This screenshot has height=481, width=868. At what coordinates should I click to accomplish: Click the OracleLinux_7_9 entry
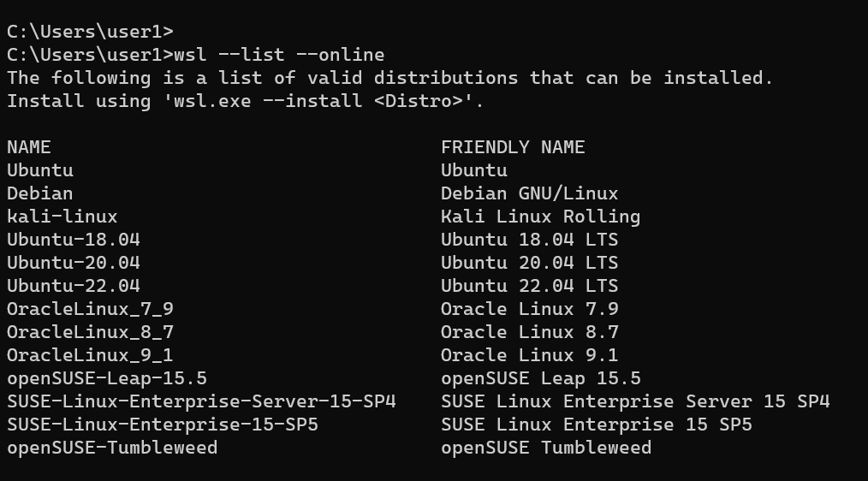point(90,310)
